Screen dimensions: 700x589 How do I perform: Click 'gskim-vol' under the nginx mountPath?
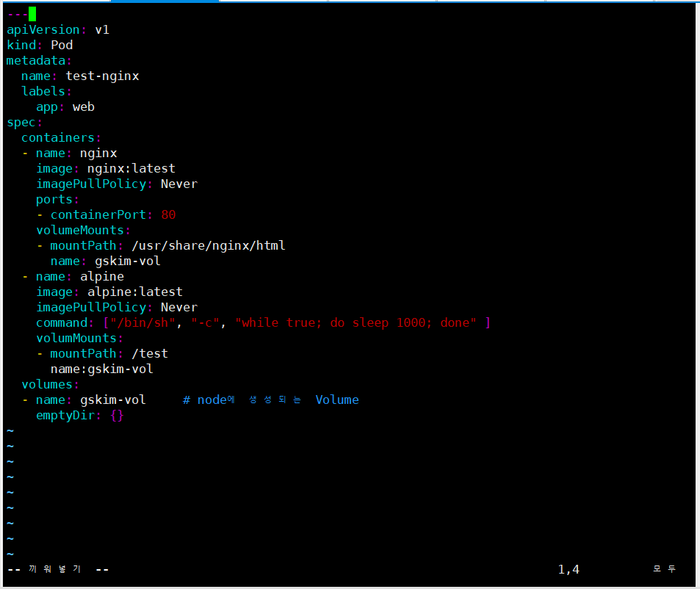(x=127, y=261)
